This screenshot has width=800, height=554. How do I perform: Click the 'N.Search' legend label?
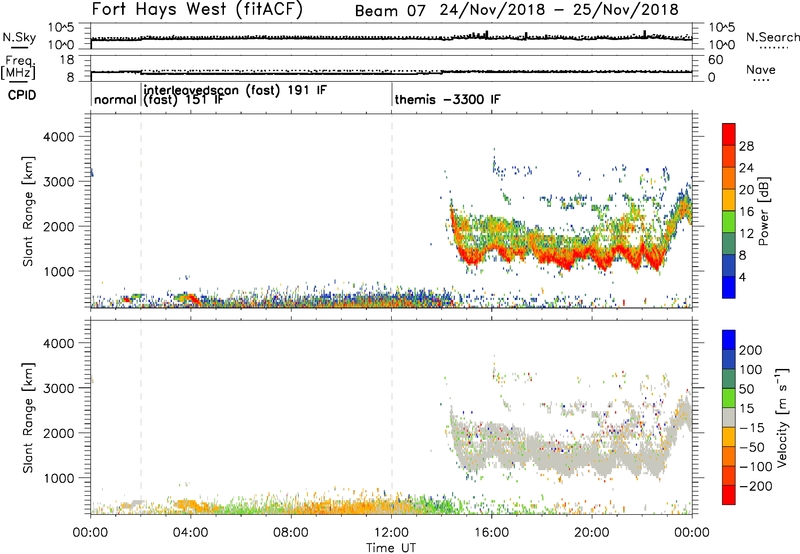click(x=772, y=37)
